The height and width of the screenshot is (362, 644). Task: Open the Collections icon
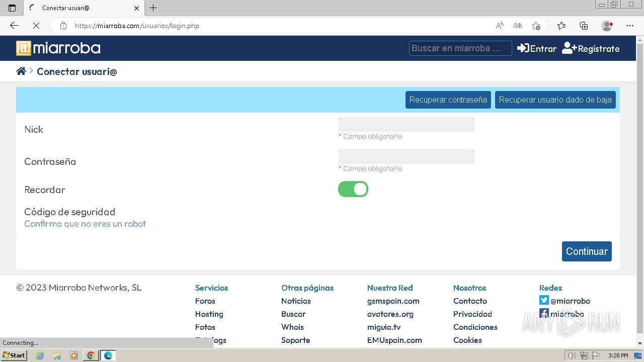point(584,26)
